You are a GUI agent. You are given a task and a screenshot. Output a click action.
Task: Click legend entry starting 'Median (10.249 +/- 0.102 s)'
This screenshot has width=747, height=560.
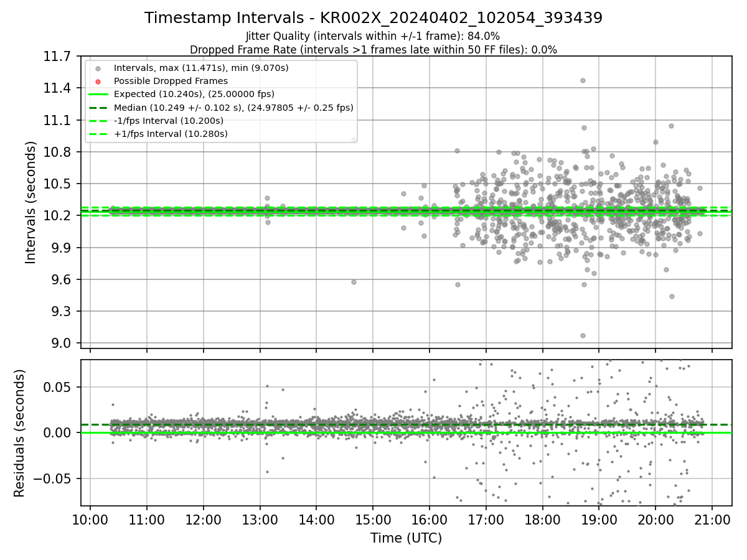(x=233, y=108)
